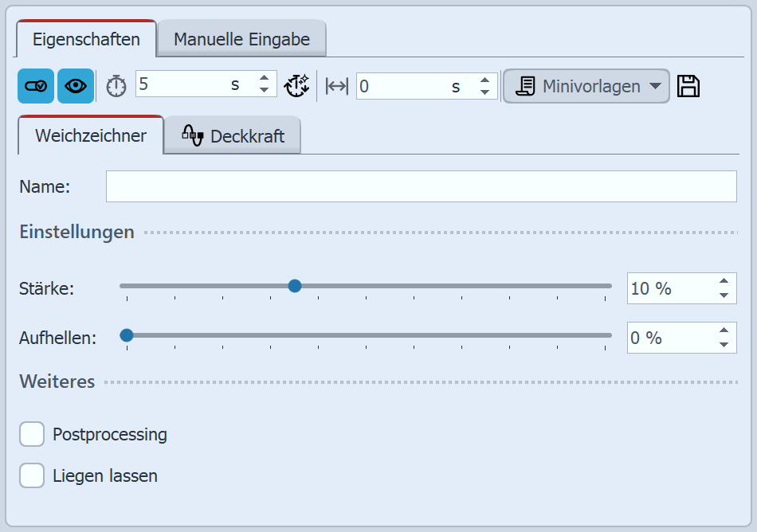Open the Minivorlagen dropdown
Screen dimensions: 757x532
586,86
